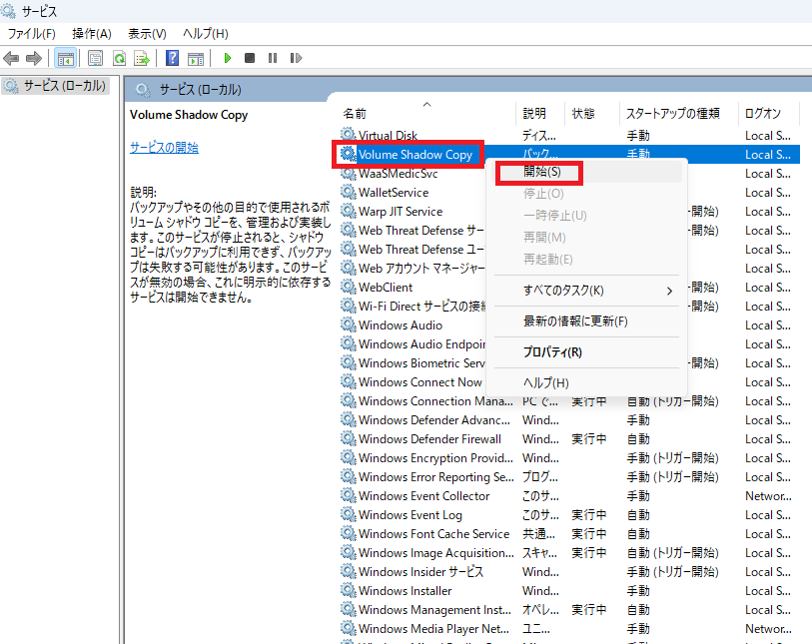The height and width of the screenshot is (644, 812).
Task: Toggle the show/hide console tree toolbar icon
Action: coord(66,58)
